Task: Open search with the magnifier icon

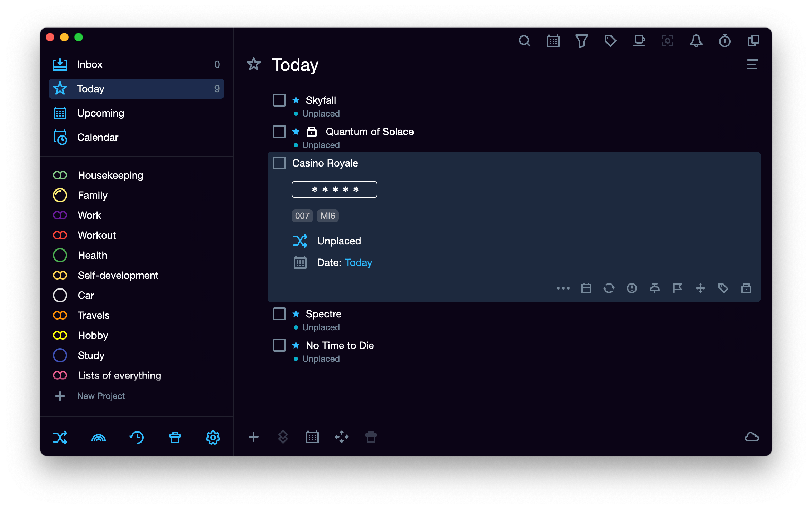Action: coord(524,41)
